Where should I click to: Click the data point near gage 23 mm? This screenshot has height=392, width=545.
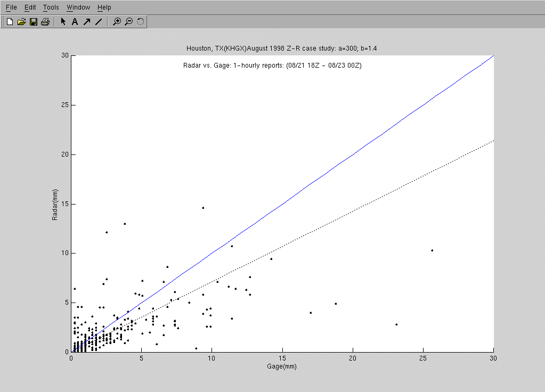[x=396, y=324]
